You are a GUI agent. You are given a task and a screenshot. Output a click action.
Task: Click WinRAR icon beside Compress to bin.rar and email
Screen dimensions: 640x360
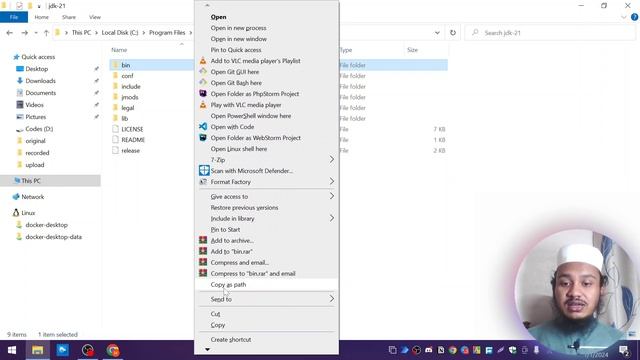click(x=203, y=273)
